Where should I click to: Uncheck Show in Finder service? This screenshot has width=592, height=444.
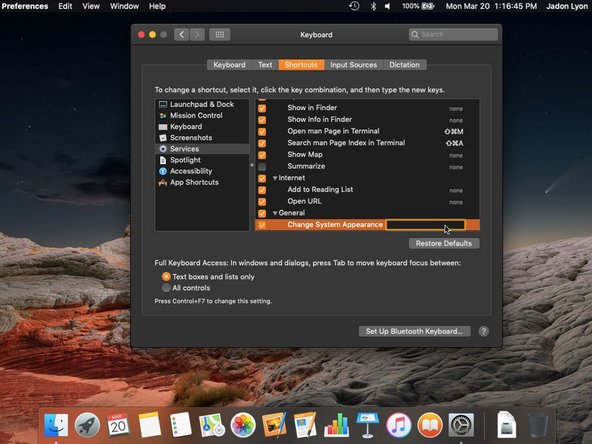(262, 108)
